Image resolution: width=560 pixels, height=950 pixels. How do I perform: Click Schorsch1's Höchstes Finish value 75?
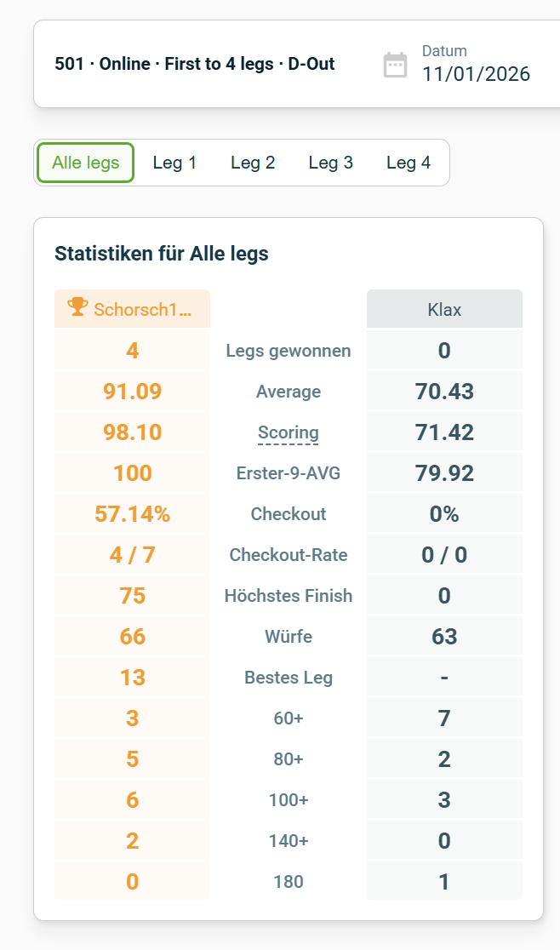coord(132,595)
